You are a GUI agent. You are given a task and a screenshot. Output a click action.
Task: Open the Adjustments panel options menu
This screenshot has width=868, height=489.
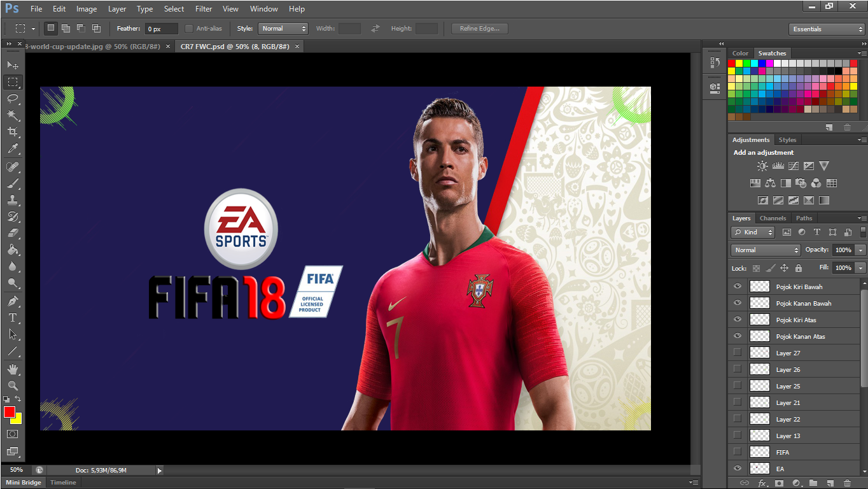[x=862, y=139]
